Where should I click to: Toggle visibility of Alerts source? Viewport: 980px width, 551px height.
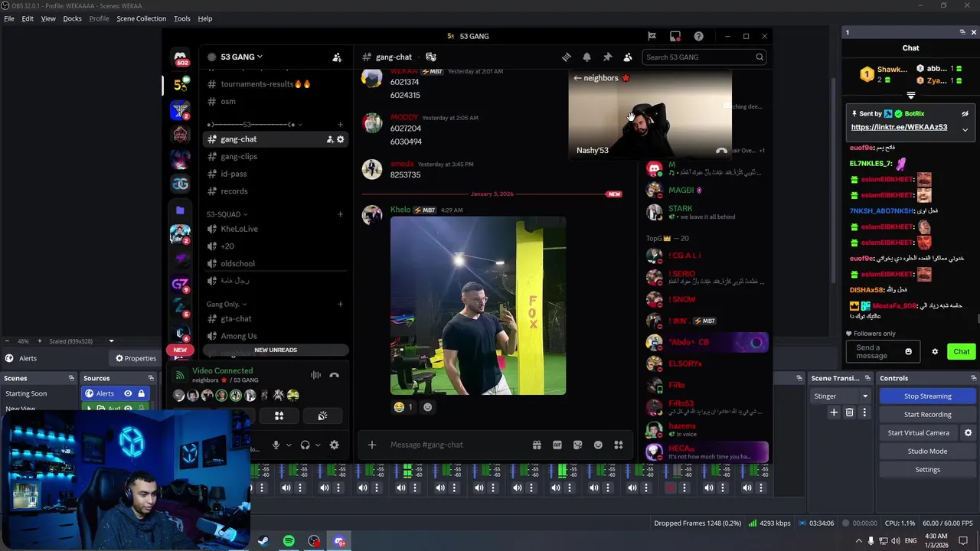click(x=128, y=393)
